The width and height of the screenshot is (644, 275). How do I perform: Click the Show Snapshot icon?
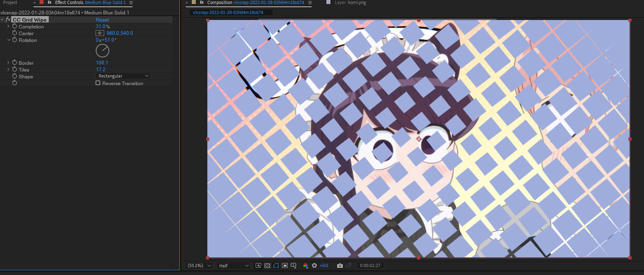tap(348, 266)
